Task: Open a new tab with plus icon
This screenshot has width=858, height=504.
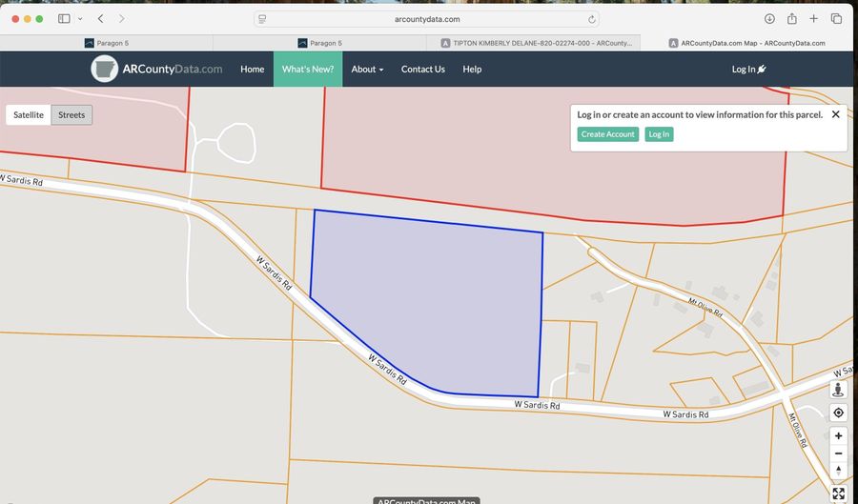Action: 814,19
